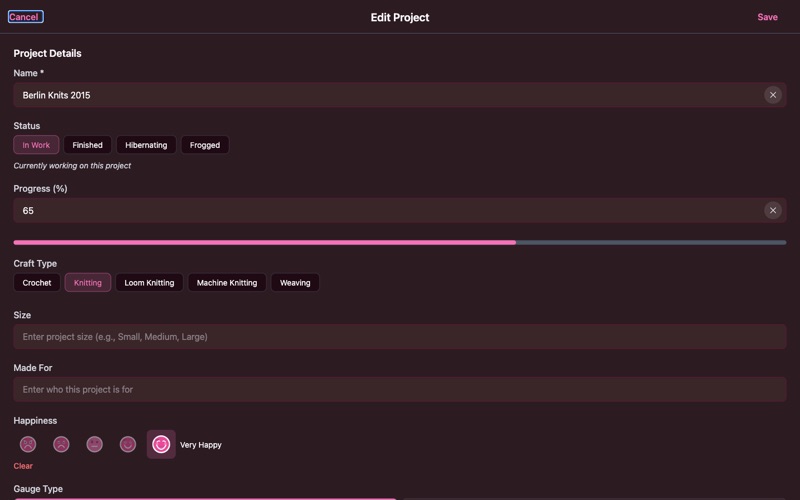Clear the Progress value with the X icon
The image size is (800, 500).
coord(772,210)
